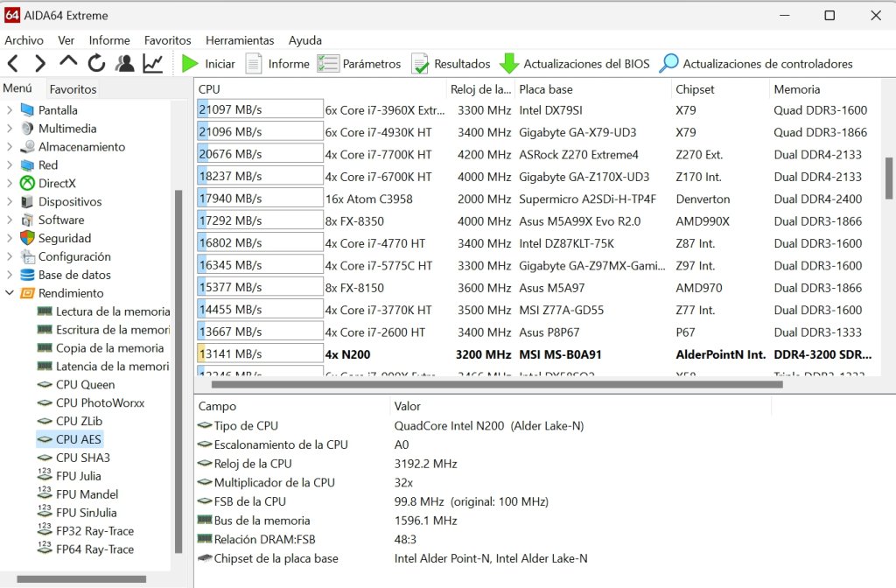The width and height of the screenshot is (896, 588).
Task: Open the Informe menu
Action: pos(109,40)
